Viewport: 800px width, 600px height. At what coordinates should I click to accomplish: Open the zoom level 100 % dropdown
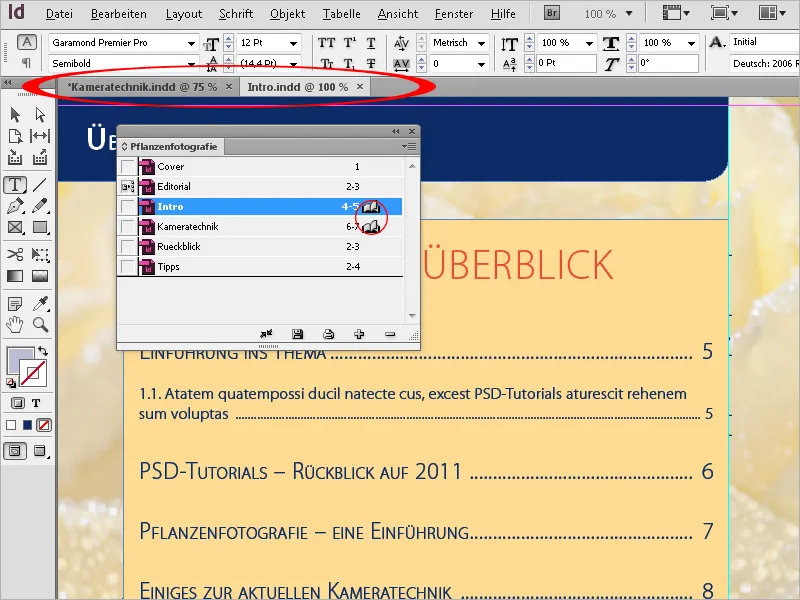pyautogui.click(x=629, y=13)
